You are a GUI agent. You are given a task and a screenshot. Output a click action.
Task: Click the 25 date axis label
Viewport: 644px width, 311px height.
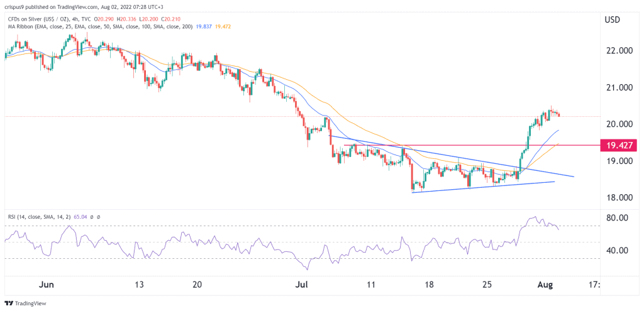point(486,285)
